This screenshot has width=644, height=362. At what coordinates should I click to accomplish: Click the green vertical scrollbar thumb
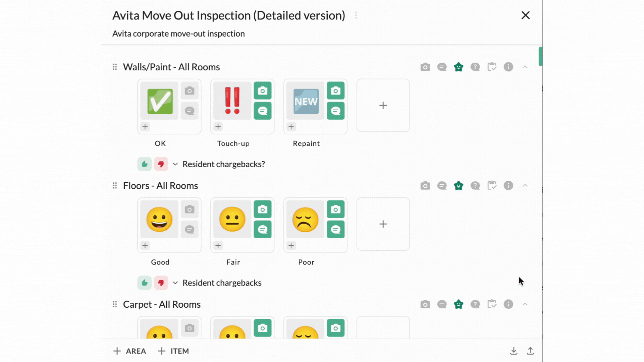click(x=540, y=56)
